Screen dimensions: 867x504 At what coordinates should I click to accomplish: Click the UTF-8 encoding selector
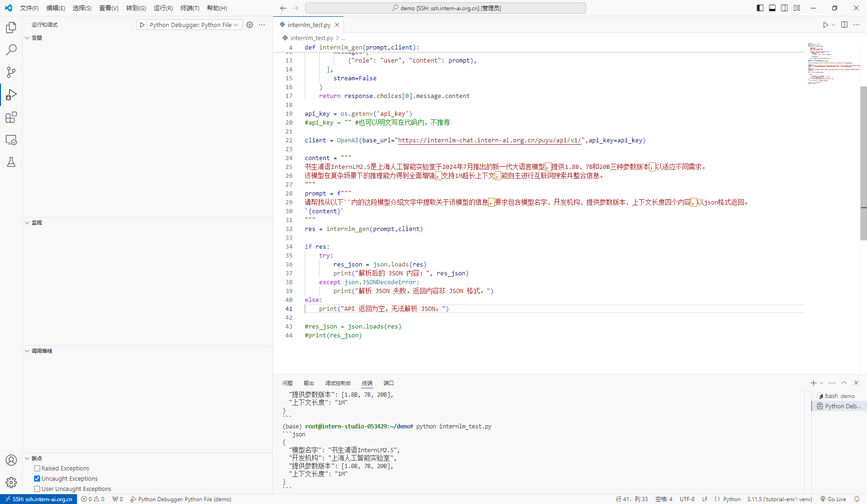687,499
